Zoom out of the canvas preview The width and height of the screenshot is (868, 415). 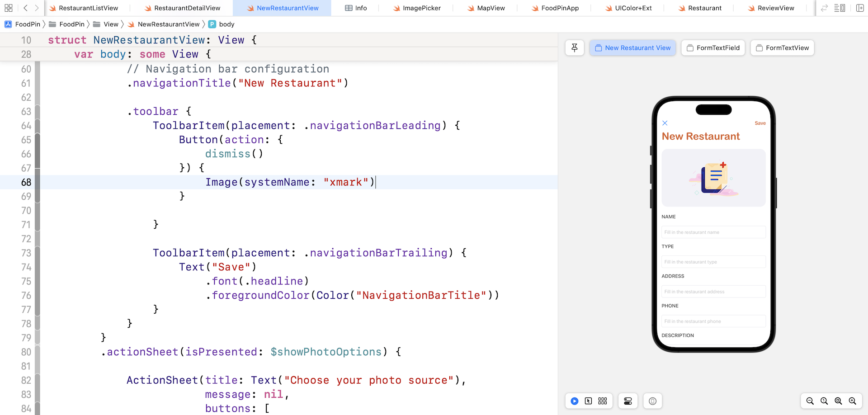pyautogui.click(x=810, y=401)
